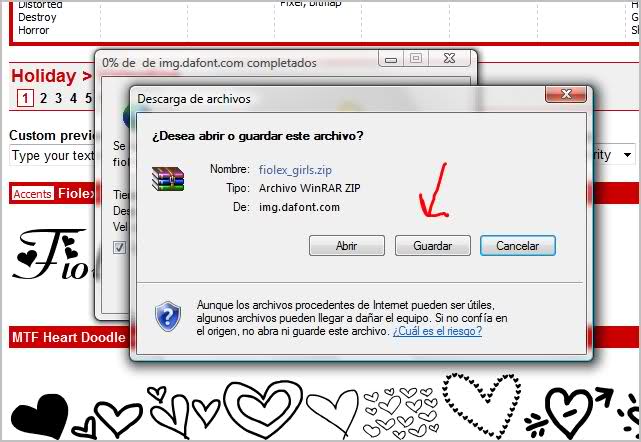Open the Accents author link

32,193
